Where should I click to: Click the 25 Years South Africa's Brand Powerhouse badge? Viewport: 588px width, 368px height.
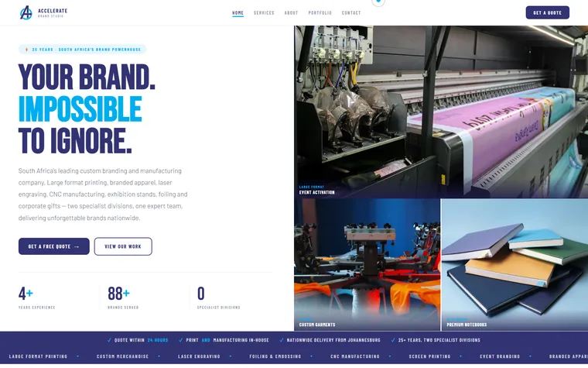[83, 49]
